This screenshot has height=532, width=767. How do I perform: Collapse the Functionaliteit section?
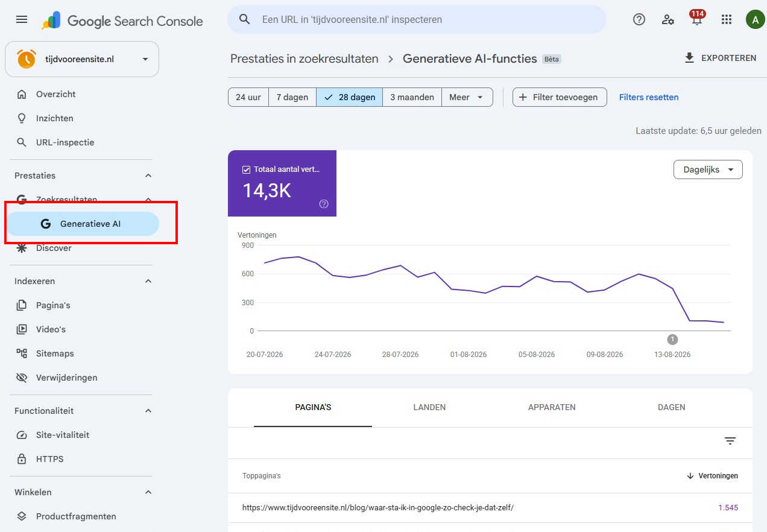(x=148, y=411)
